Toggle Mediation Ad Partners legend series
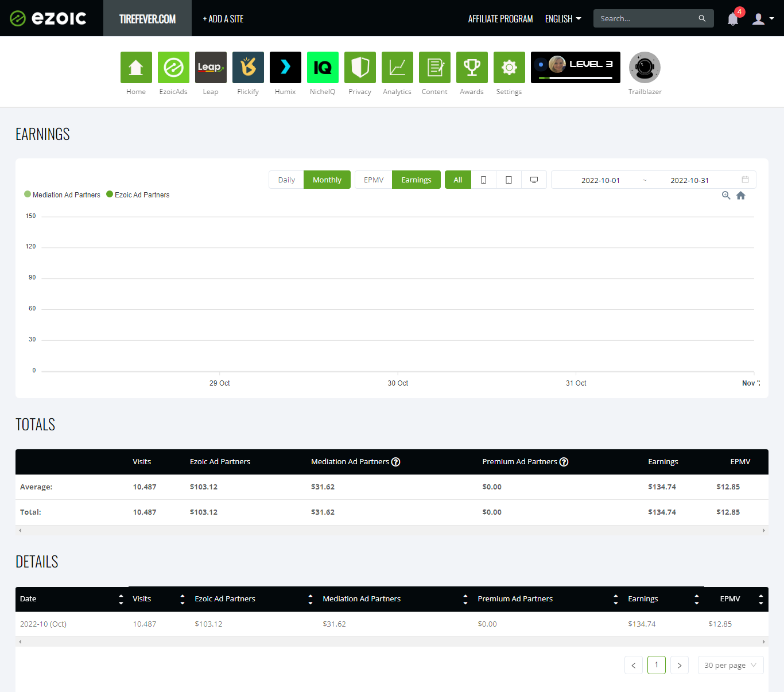Viewport: 784px width, 692px height. click(63, 195)
